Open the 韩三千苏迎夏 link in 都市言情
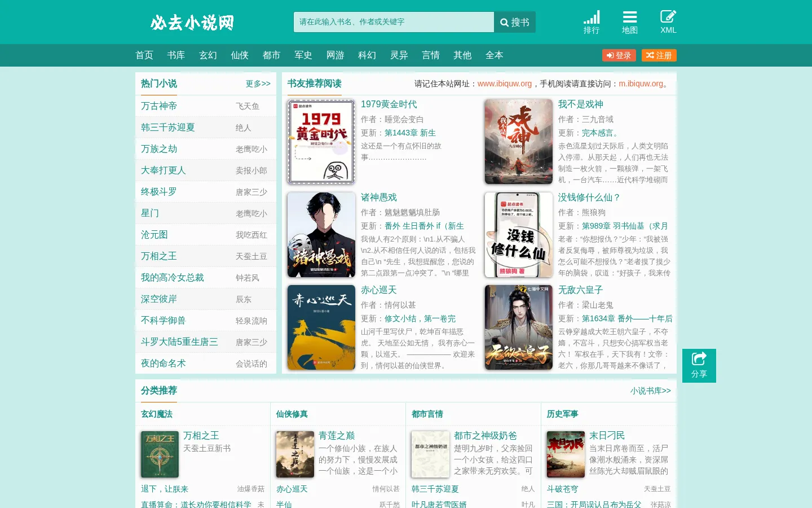The height and width of the screenshot is (508, 812). [435, 489]
